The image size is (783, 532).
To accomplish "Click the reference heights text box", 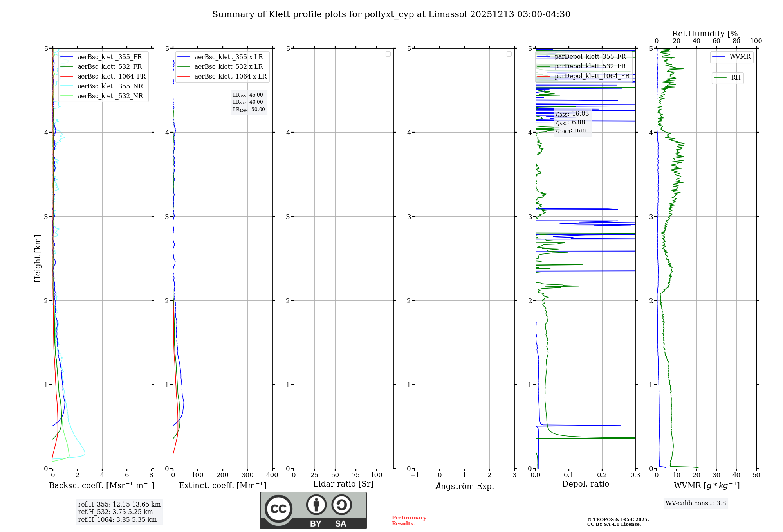I will coord(119,512).
